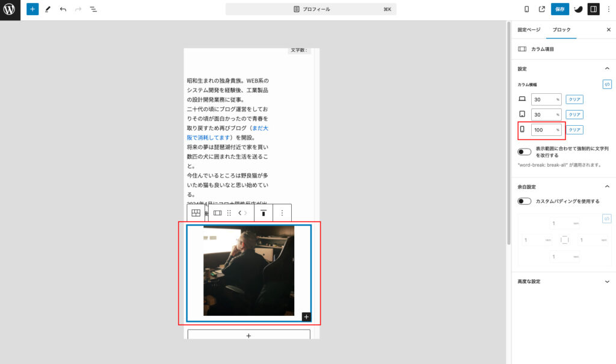Open command palette titled プロフィール
This screenshot has height=364, width=616.
tap(311, 9)
